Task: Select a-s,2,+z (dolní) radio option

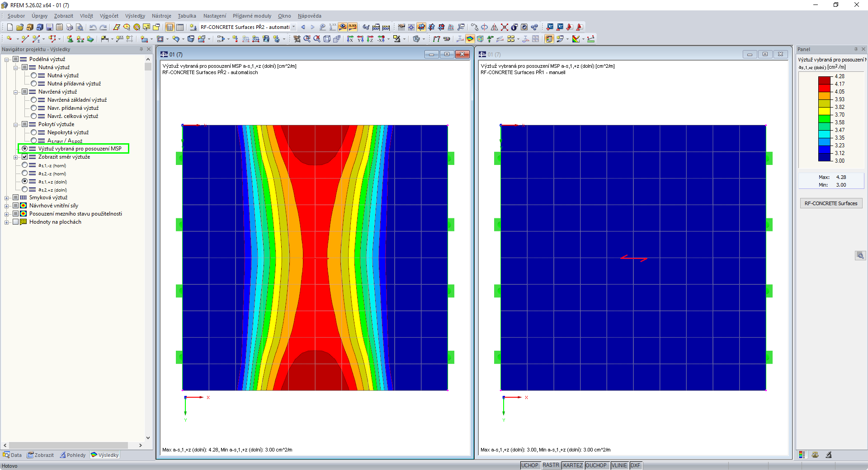Action: (x=25, y=189)
